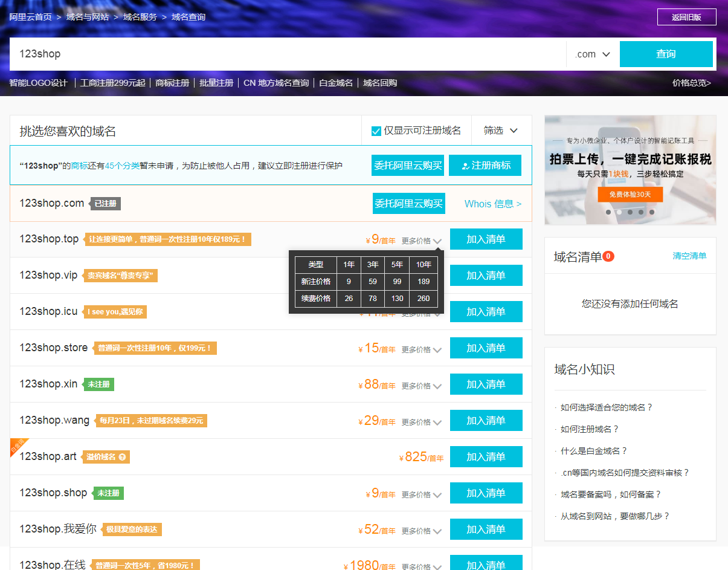Expand 更多价格 for 123shop.store

(422, 349)
